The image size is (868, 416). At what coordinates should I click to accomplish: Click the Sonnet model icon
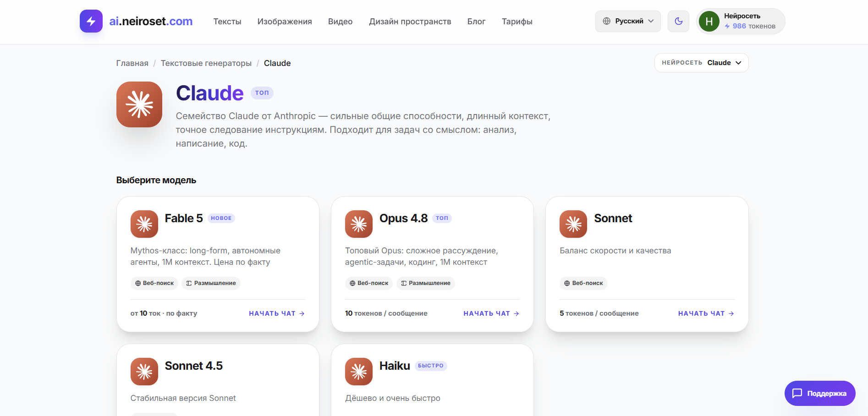point(573,224)
